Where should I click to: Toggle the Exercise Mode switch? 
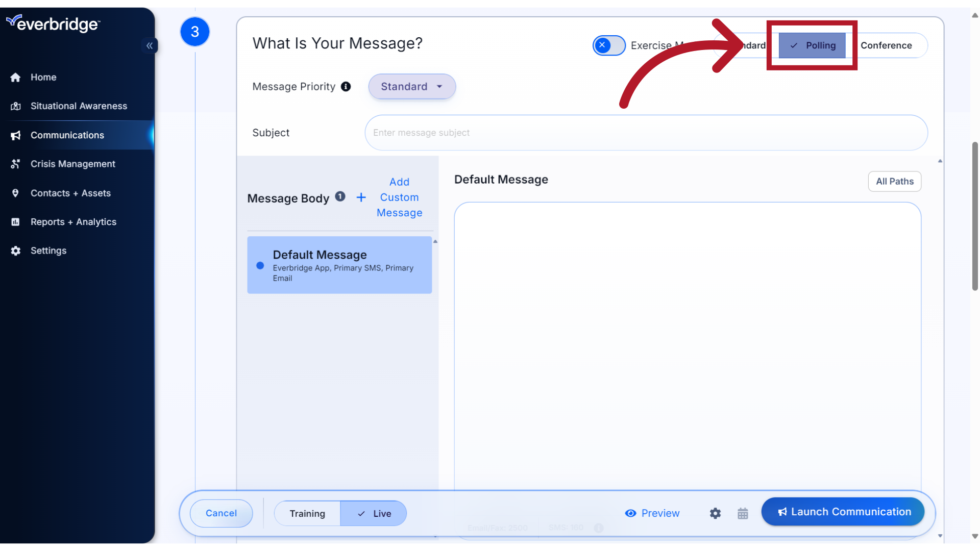(x=605, y=45)
